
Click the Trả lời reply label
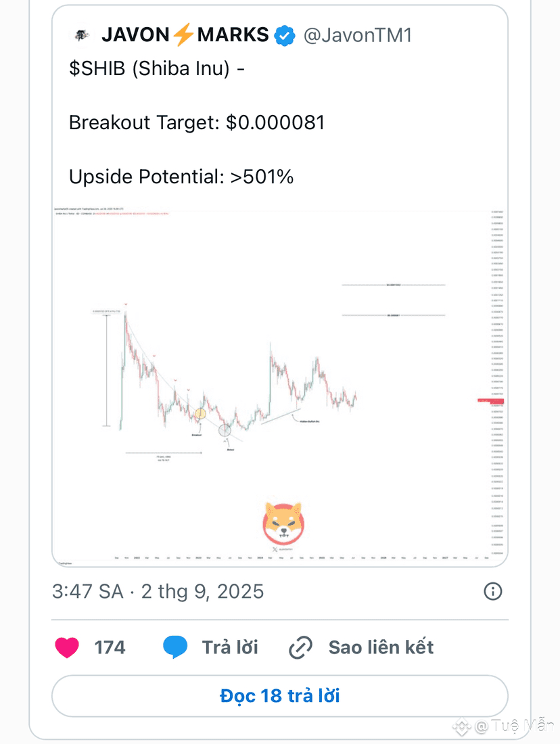[230, 647]
